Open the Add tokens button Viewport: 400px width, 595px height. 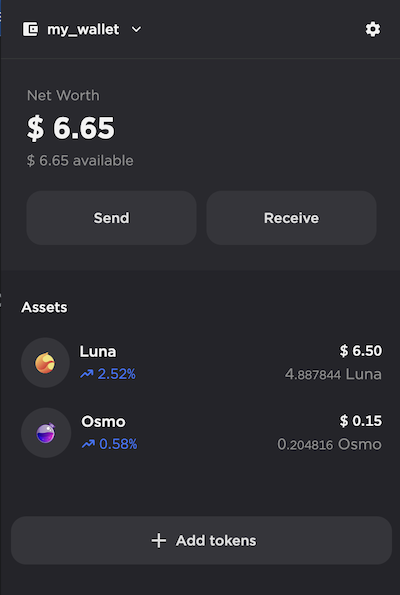pos(201,540)
